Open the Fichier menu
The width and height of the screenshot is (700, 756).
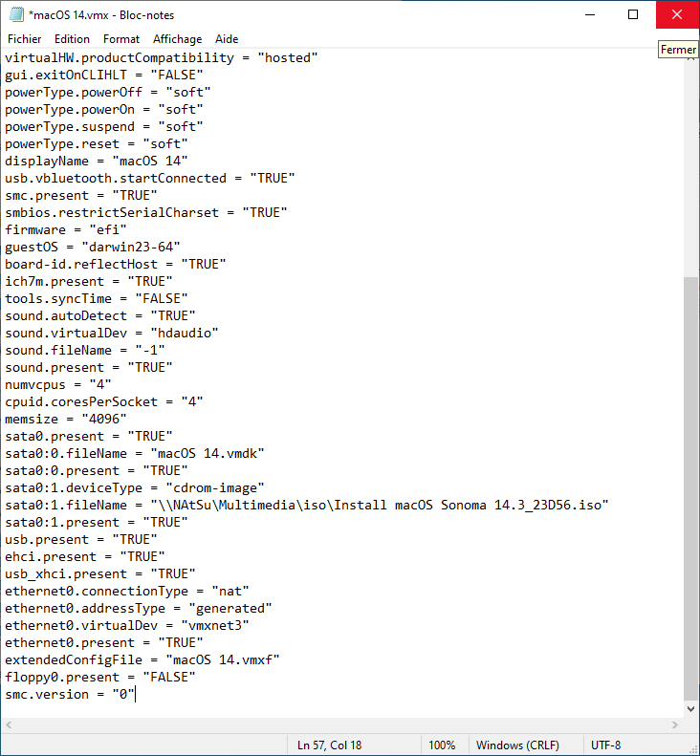coord(24,39)
